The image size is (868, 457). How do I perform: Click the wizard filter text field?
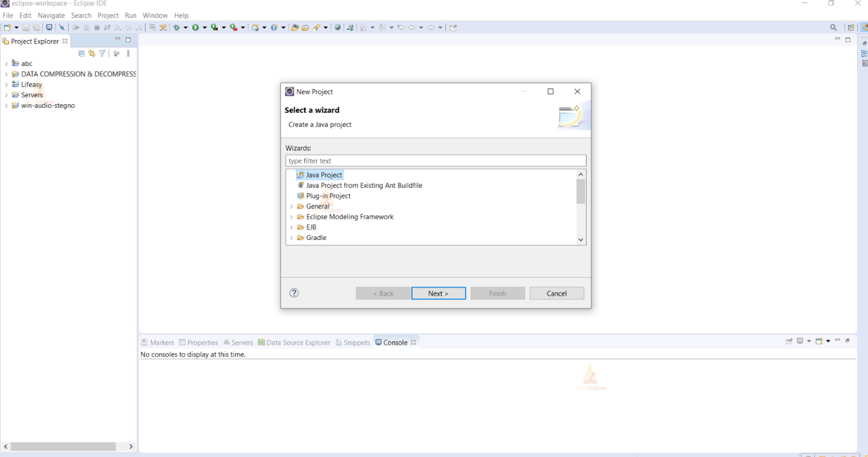[436, 161]
